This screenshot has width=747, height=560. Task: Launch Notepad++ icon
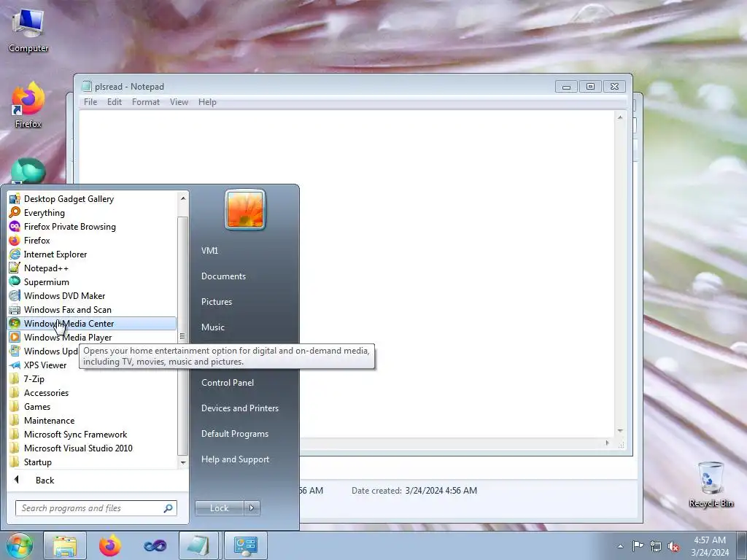coord(15,268)
